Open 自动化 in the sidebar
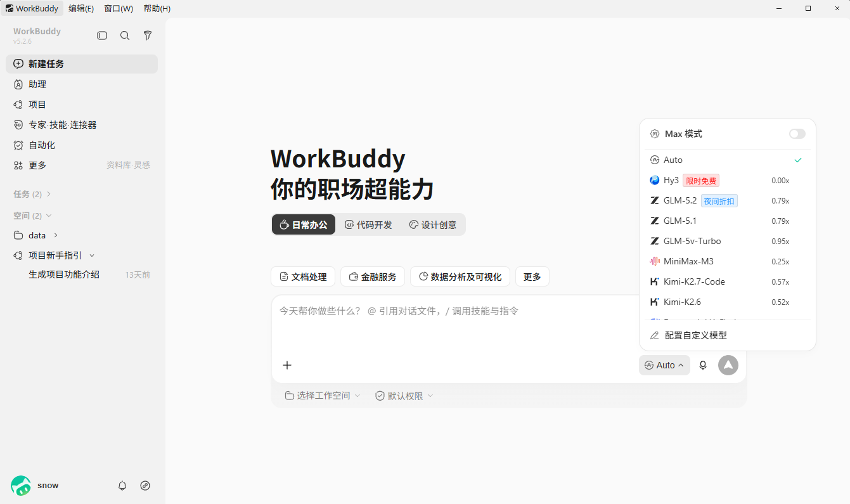The width and height of the screenshot is (850, 504). click(x=82, y=145)
